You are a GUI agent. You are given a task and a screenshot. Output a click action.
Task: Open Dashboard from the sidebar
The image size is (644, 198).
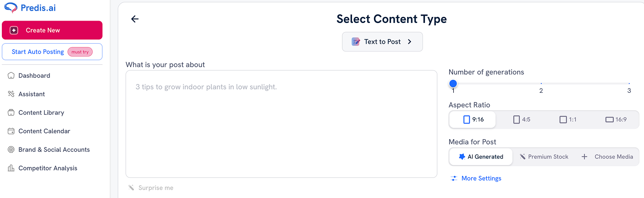point(34,75)
